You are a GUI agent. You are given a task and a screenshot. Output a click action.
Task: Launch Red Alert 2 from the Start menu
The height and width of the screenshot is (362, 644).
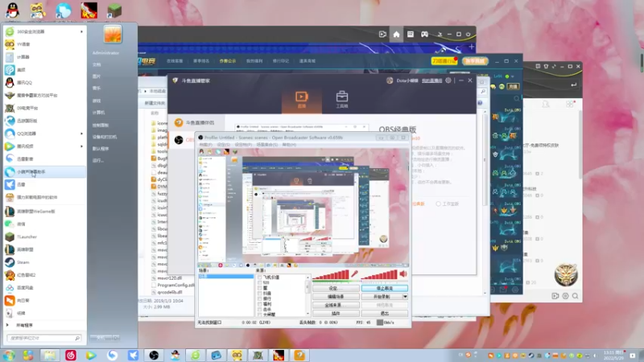tap(43, 275)
